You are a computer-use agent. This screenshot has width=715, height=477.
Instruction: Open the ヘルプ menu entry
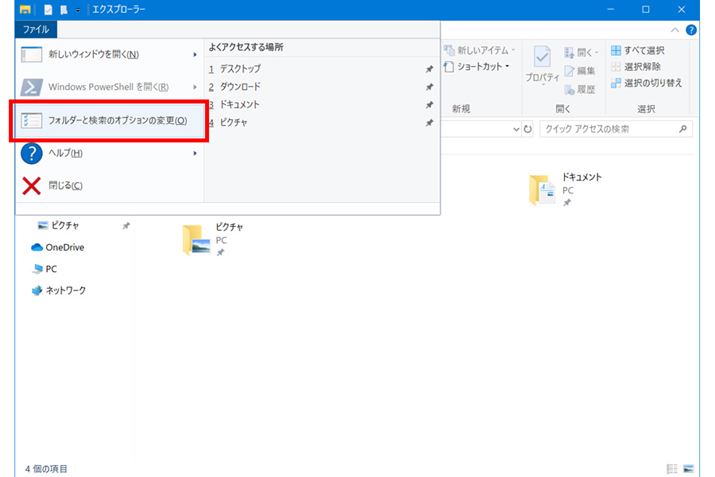click(x=109, y=153)
